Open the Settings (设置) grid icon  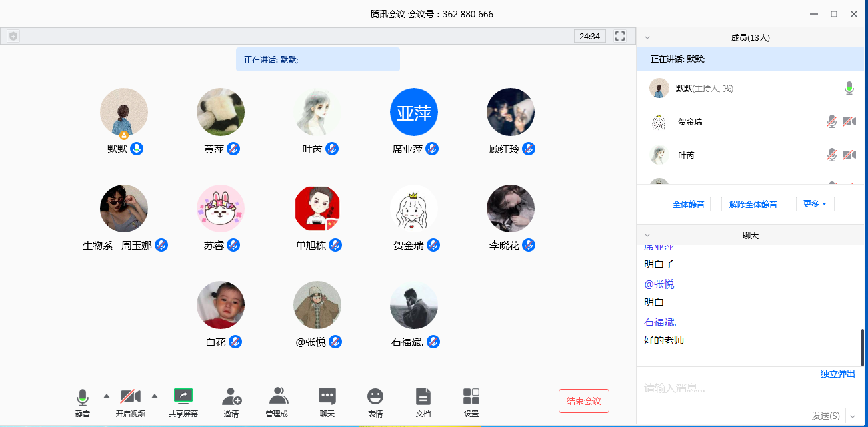[x=471, y=397]
